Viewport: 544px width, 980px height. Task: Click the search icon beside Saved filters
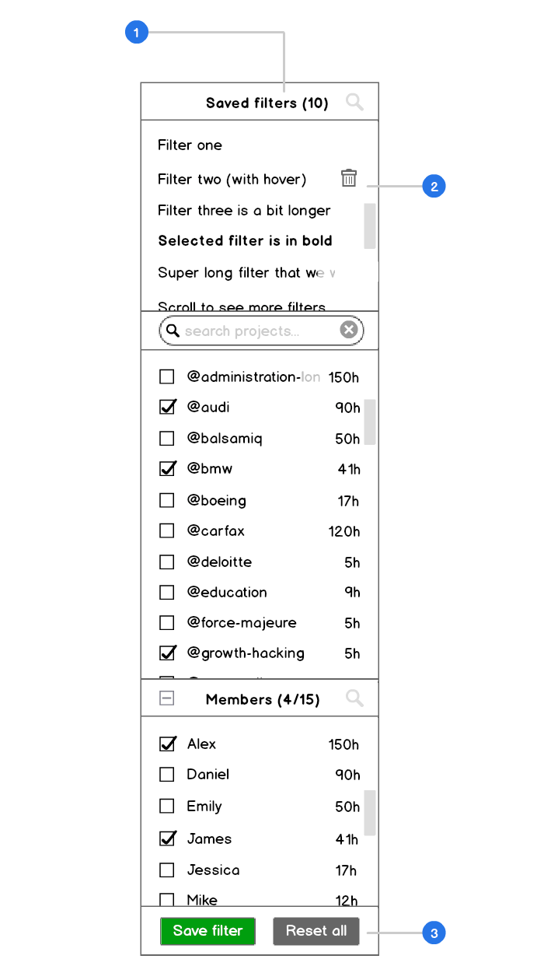354,102
